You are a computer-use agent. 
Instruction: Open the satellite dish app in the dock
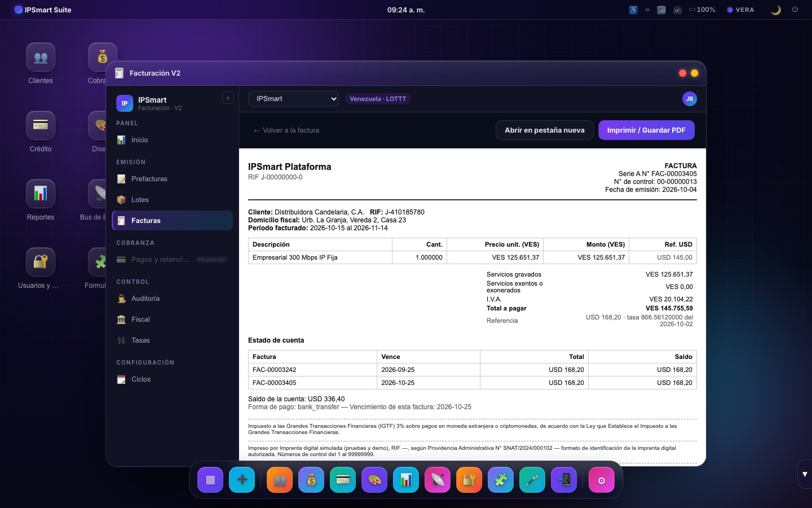(438, 480)
